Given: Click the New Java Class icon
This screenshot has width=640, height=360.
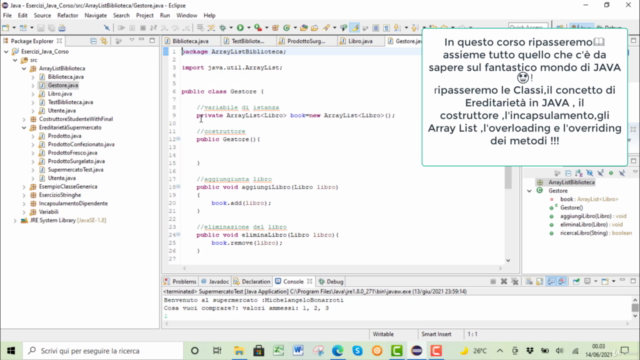Looking at the screenshot, I should [287, 28].
